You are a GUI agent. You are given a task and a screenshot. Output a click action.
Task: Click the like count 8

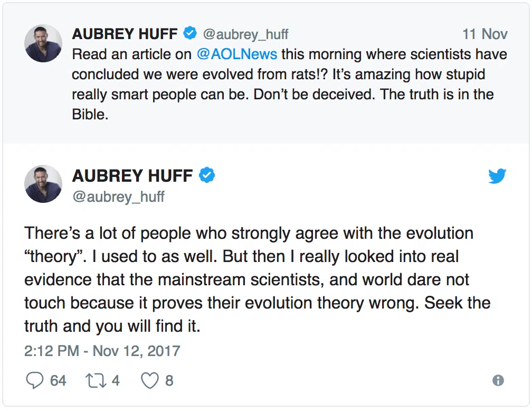click(169, 380)
